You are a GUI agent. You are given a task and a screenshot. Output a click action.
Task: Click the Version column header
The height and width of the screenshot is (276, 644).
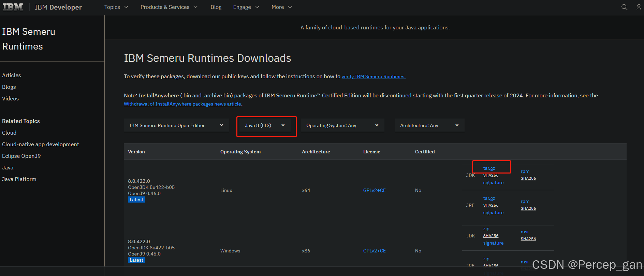point(136,152)
